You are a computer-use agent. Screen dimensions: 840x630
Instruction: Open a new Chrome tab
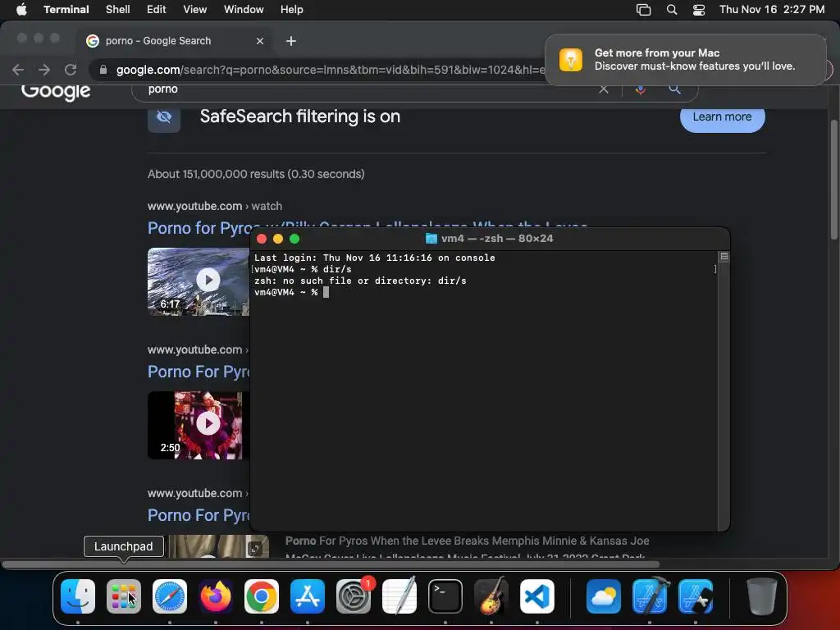(291, 41)
